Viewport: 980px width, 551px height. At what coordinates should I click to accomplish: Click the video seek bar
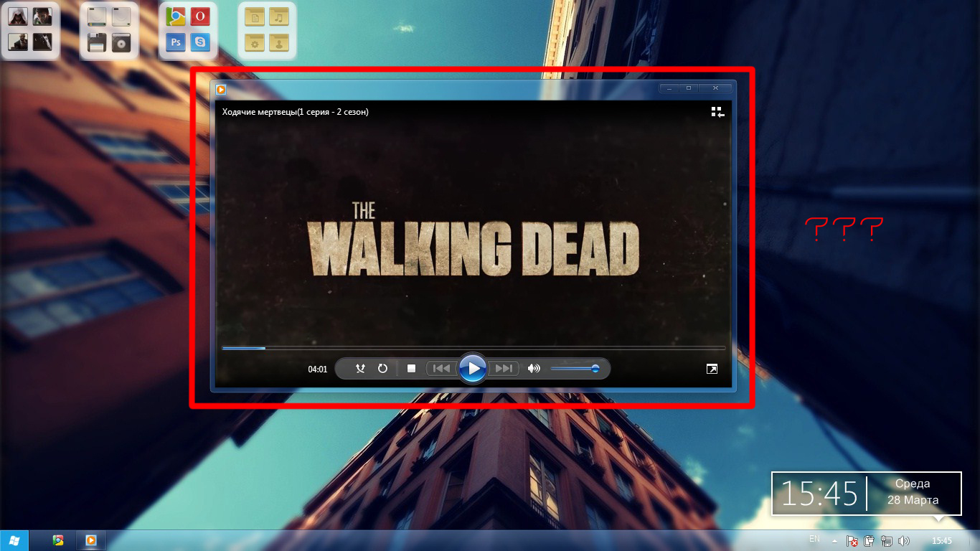click(x=473, y=348)
